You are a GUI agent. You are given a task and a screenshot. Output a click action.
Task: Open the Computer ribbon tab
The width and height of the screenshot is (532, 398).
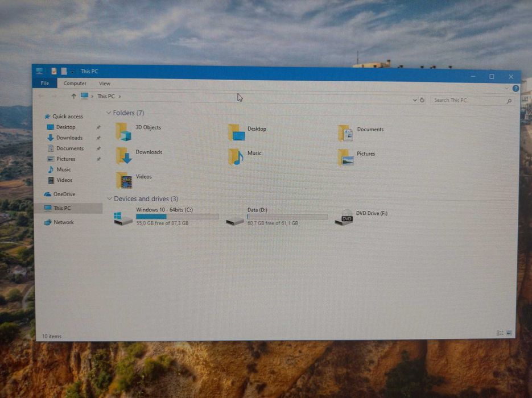[x=75, y=84]
